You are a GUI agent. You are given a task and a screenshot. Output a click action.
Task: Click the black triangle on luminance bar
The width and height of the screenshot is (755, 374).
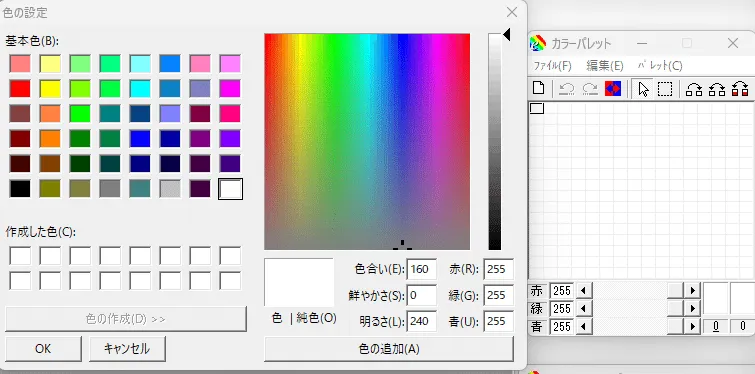[506, 35]
